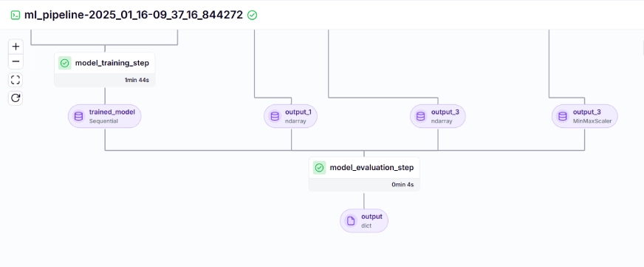644x267 pixels.
Task: Click the pipeline success checkmark in the header
Action: click(252, 16)
